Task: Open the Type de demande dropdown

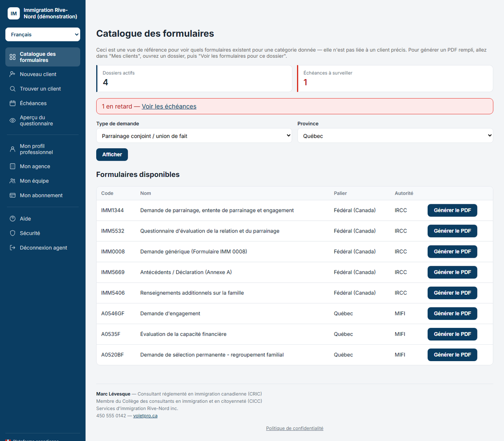Action: point(194,136)
